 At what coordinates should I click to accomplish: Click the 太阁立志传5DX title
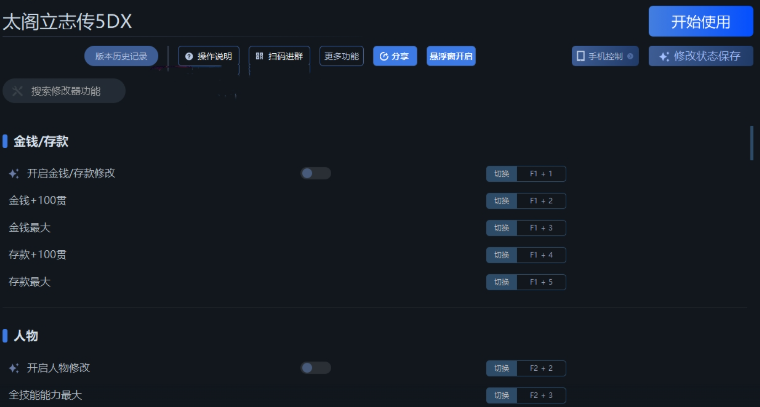67,22
